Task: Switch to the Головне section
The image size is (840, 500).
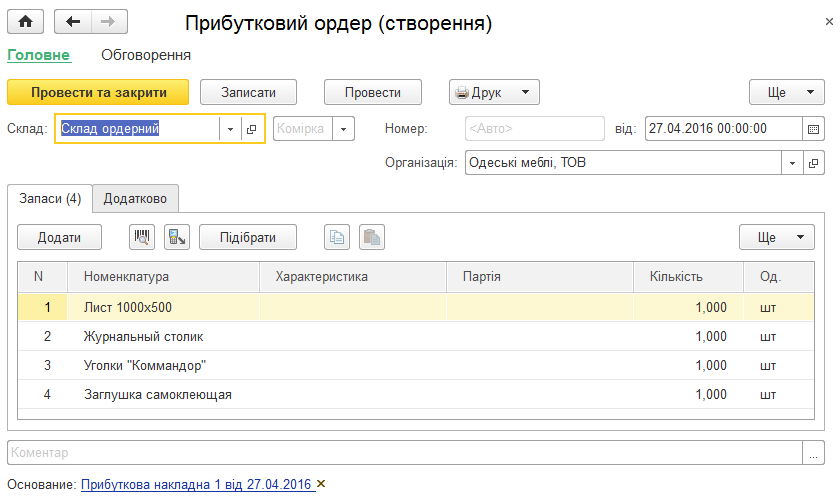Action: point(39,55)
